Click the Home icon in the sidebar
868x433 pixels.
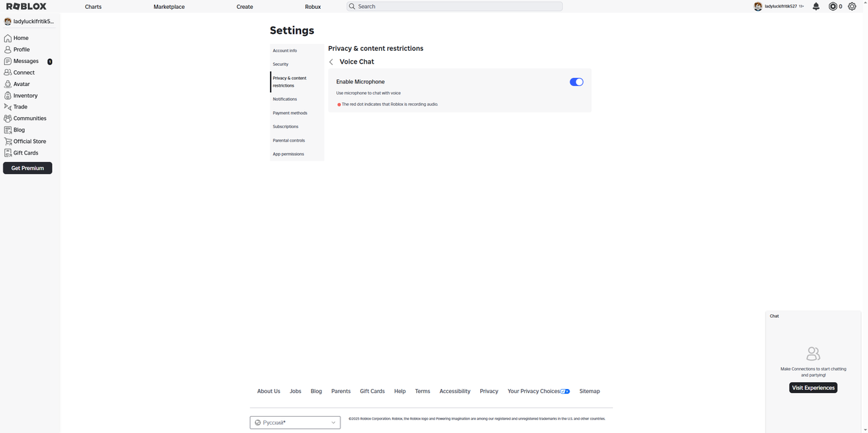(x=7, y=38)
